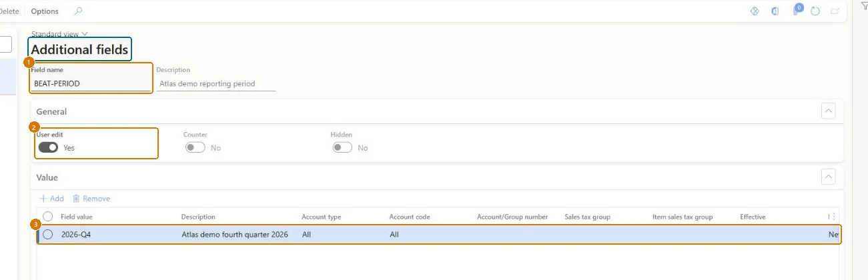Click the grid column options icon
This screenshot has width=868, height=280.
tap(833, 217)
